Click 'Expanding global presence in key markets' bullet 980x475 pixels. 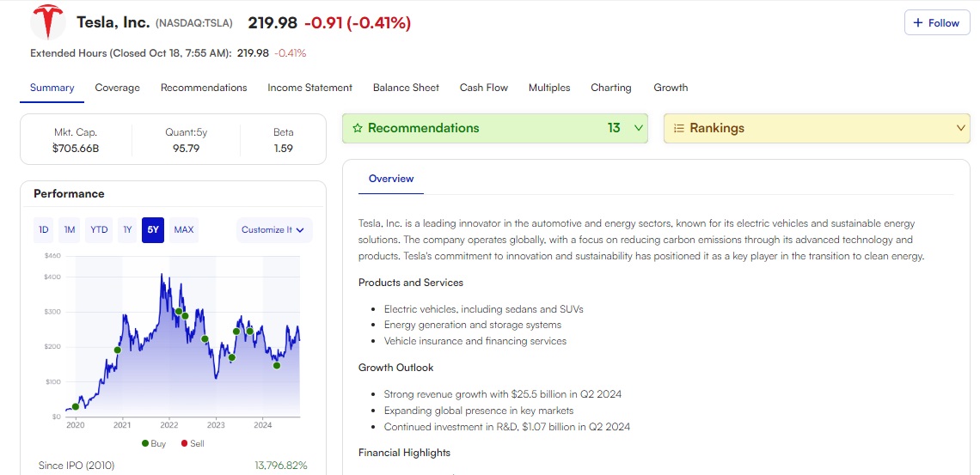479,410
